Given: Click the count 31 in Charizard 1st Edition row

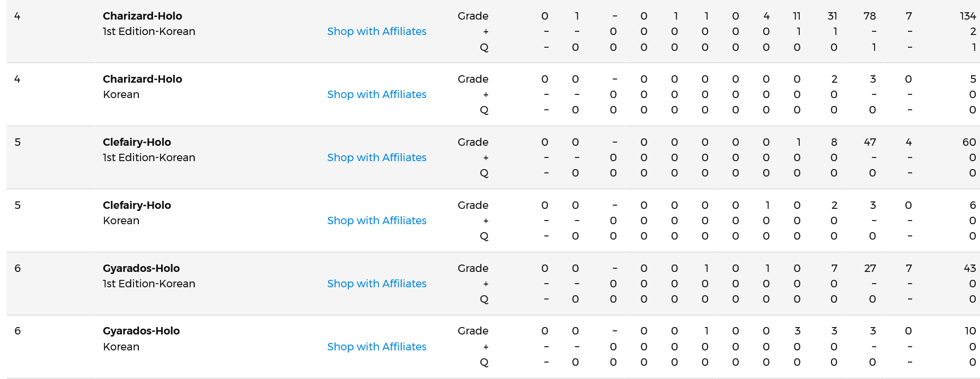Looking at the screenshot, I should pyautogui.click(x=832, y=16).
